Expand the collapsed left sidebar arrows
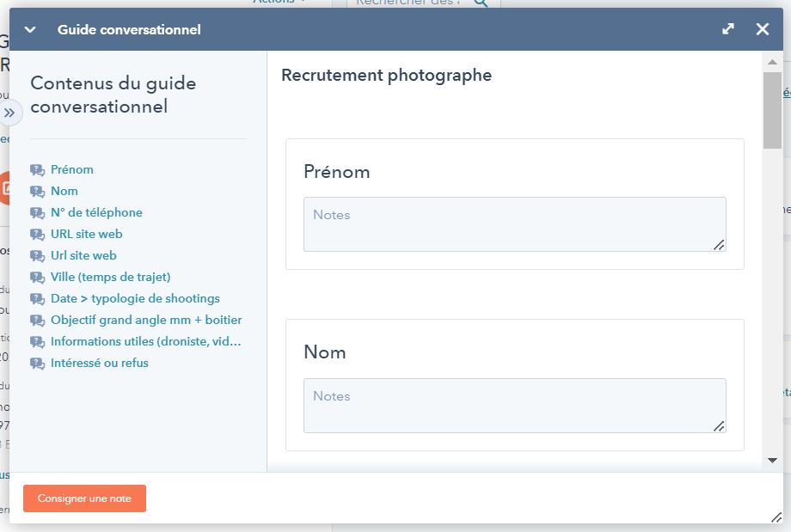The width and height of the screenshot is (791, 532). (9, 113)
